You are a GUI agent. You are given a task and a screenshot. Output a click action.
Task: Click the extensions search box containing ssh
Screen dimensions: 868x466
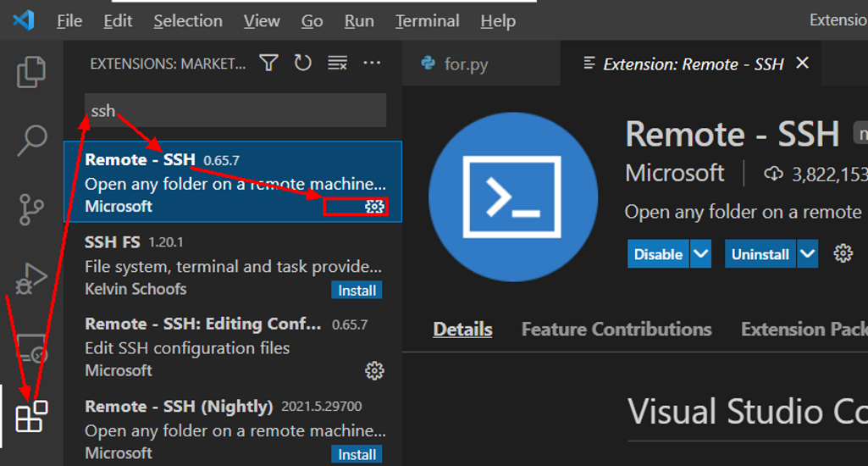235,111
